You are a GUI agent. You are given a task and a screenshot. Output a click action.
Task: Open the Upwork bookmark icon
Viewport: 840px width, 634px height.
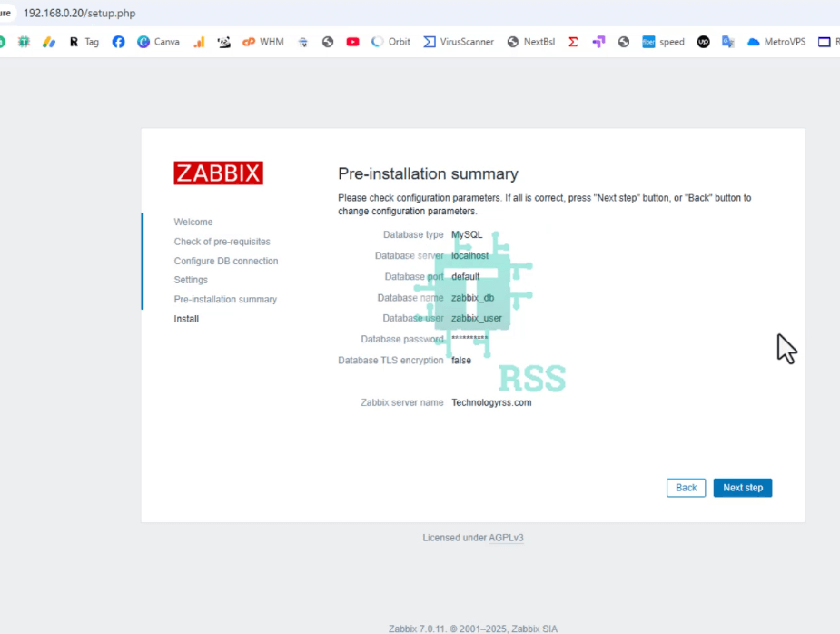(x=704, y=42)
